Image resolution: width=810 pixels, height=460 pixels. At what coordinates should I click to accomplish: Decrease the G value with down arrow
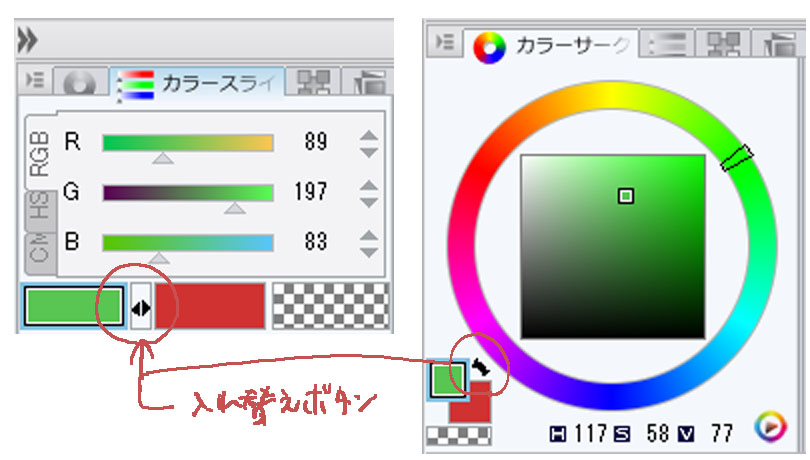368,203
